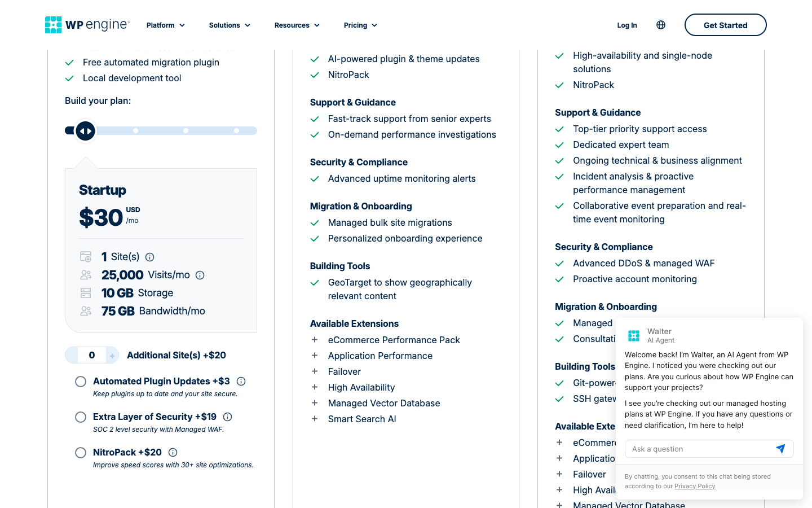812x508 pixels.
Task: Click checkmark beside Free automated migration plugin
Action: [70, 63]
